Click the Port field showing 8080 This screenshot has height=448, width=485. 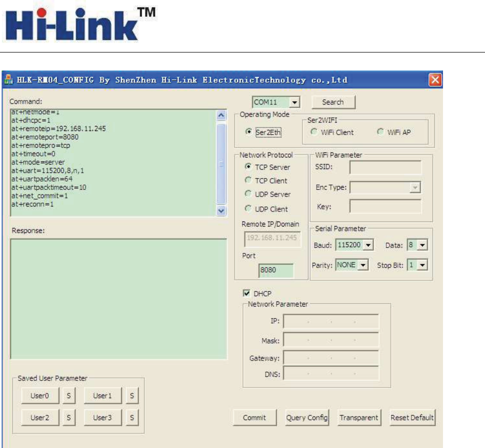pyautogui.click(x=276, y=270)
